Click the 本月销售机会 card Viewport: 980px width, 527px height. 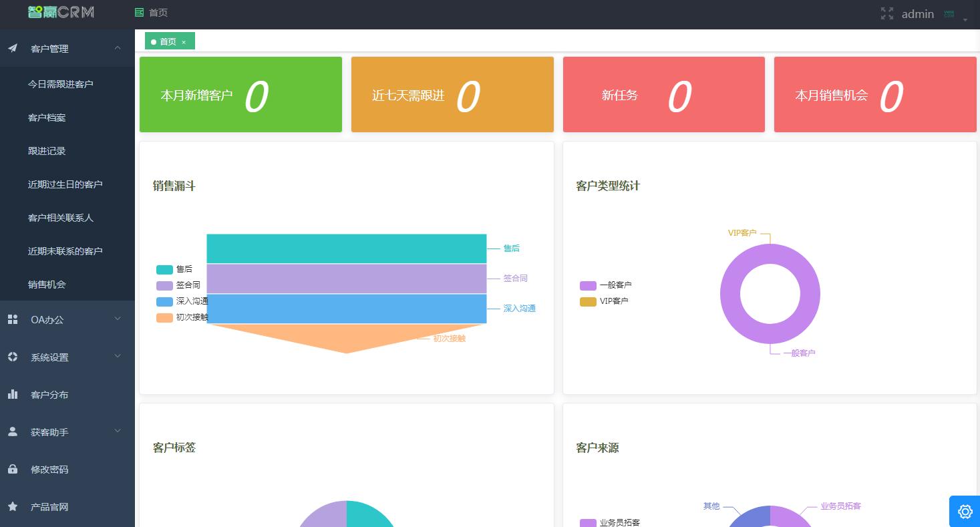coord(875,94)
